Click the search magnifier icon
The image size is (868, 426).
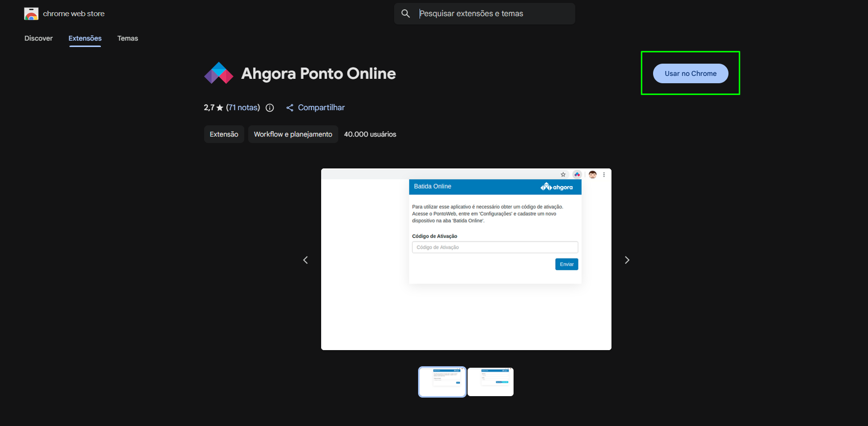point(406,14)
